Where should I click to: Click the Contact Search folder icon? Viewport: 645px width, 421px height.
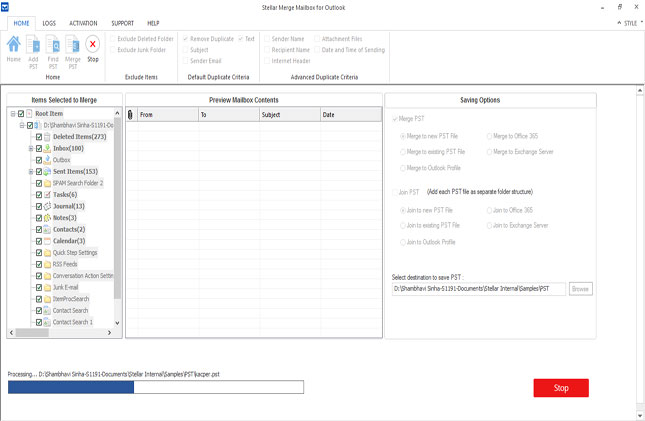48,310
